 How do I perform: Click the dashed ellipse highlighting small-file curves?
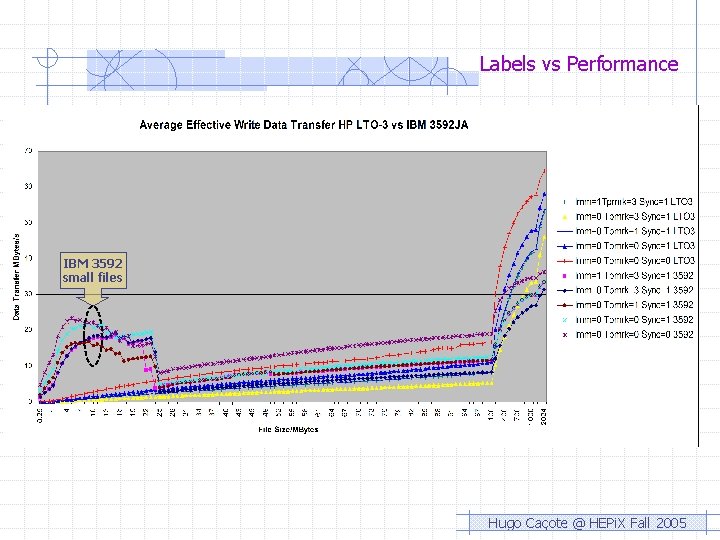pos(93,336)
